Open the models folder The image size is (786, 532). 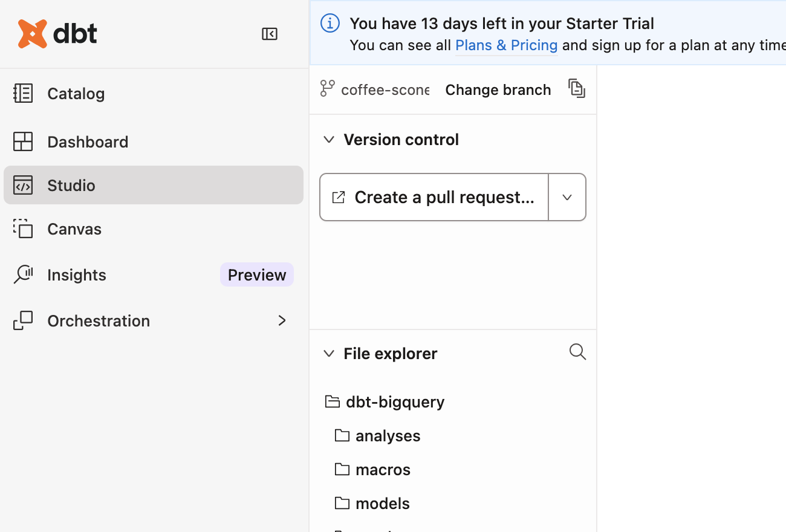(382, 503)
